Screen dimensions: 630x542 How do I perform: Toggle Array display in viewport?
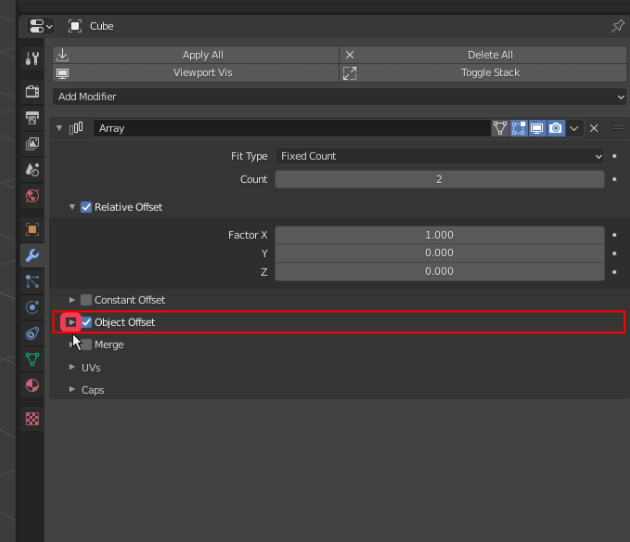tap(537, 128)
